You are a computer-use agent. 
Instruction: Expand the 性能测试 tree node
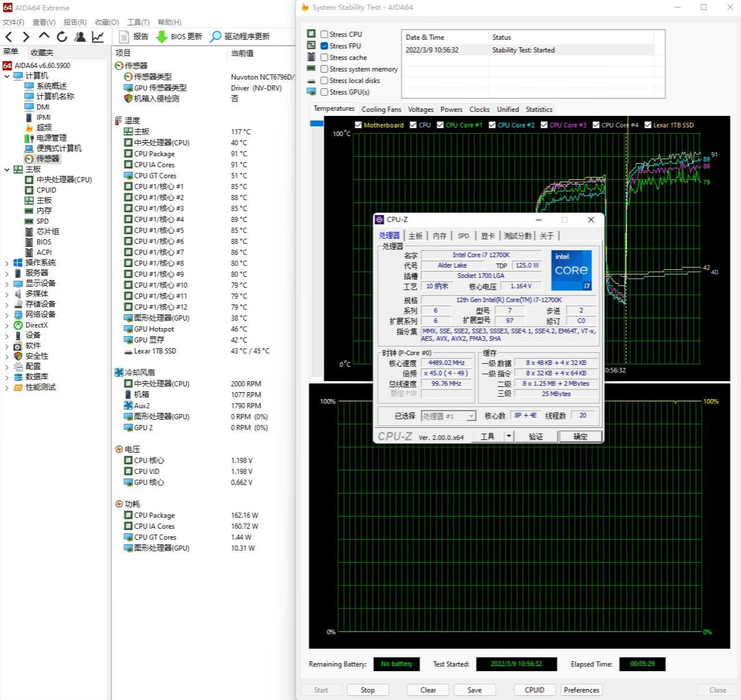tap(6, 387)
